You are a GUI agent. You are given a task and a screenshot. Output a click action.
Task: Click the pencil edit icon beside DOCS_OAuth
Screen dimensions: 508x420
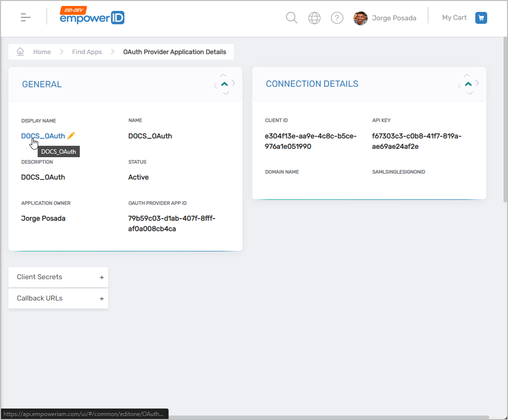71,136
